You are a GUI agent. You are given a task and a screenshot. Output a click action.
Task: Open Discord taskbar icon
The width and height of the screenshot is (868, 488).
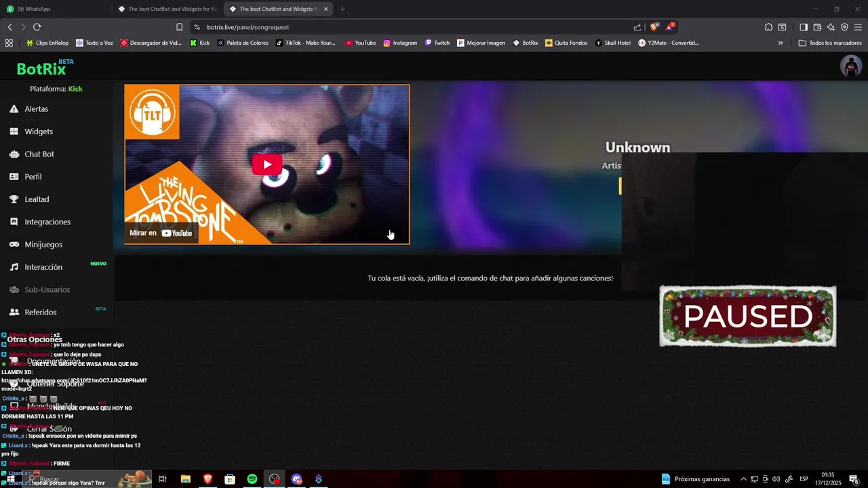pyautogui.click(x=296, y=479)
